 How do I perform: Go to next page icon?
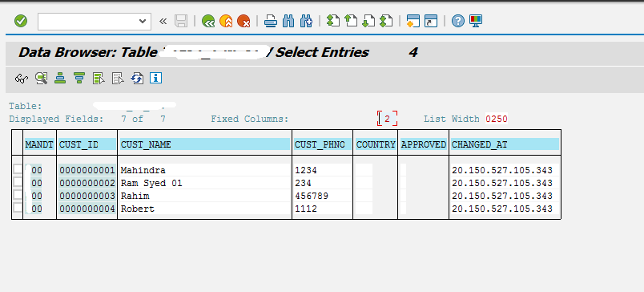(368, 21)
